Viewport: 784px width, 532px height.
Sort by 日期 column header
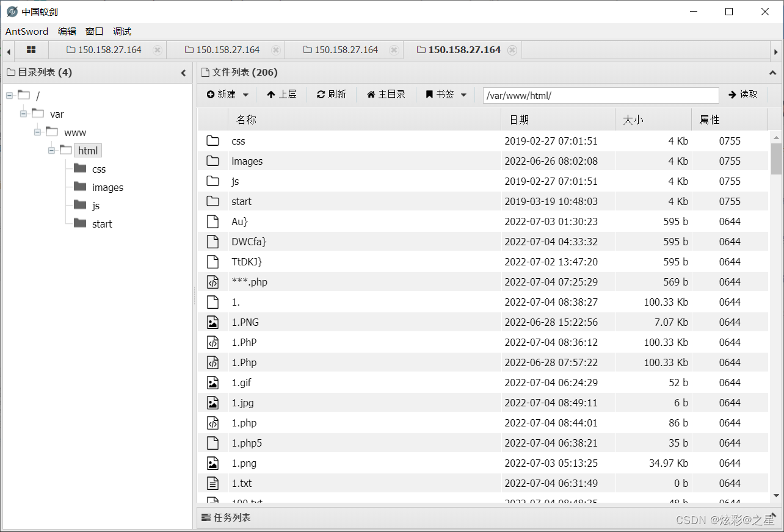[558, 120]
